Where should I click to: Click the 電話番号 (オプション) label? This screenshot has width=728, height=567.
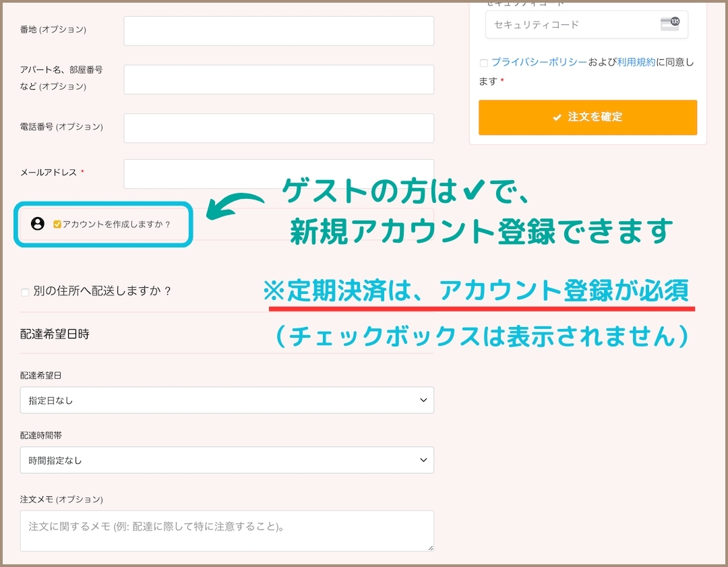(x=61, y=127)
